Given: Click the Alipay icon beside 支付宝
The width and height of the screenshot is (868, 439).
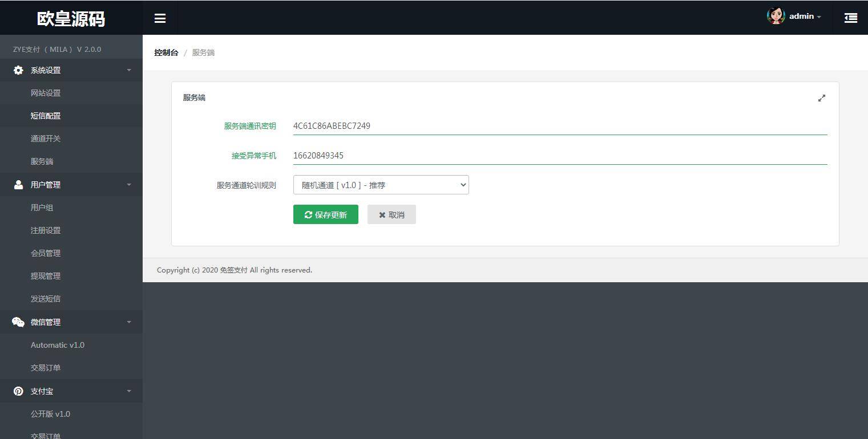Looking at the screenshot, I should tap(18, 391).
